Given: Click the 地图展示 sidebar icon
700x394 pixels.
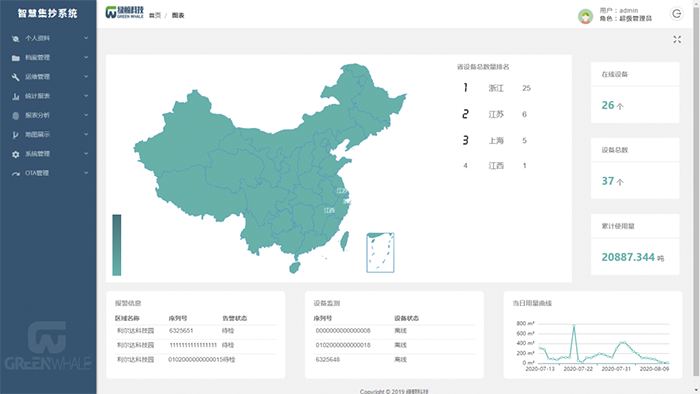Looking at the screenshot, I should pyautogui.click(x=16, y=135).
